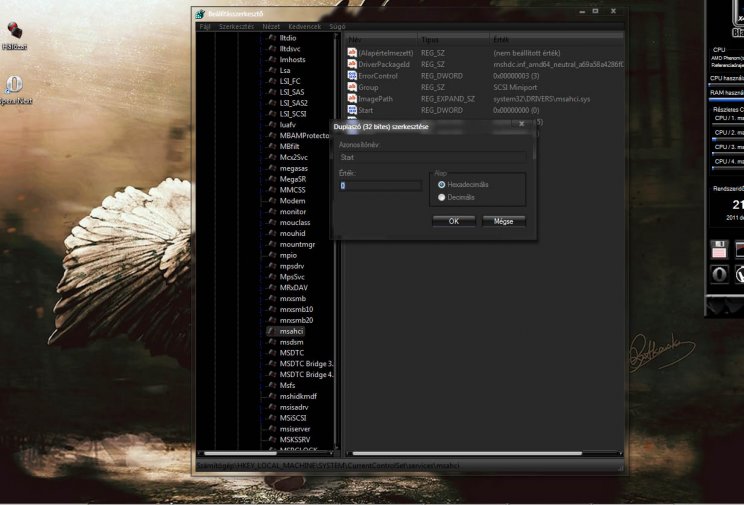Click the Azonosítónév field showing Start
Image resolution: width=744 pixels, height=505 pixels.
pyautogui.click(x=432, y=157)
